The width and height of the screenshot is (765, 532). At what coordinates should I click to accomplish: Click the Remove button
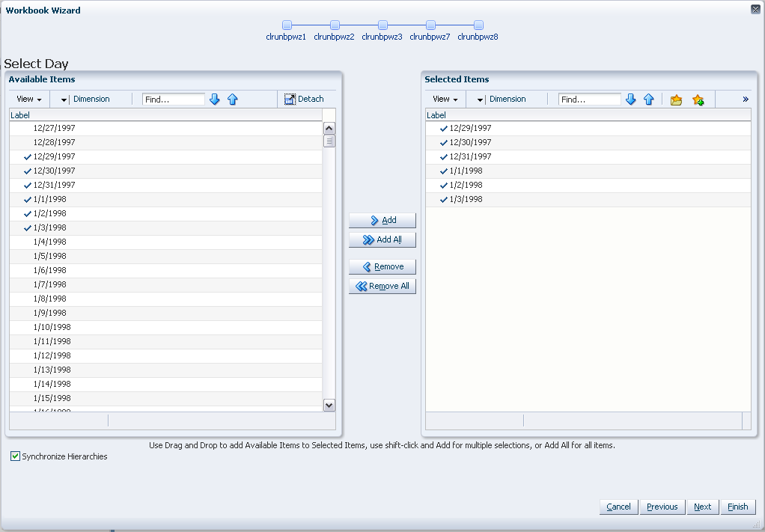[x=382, y=266]
